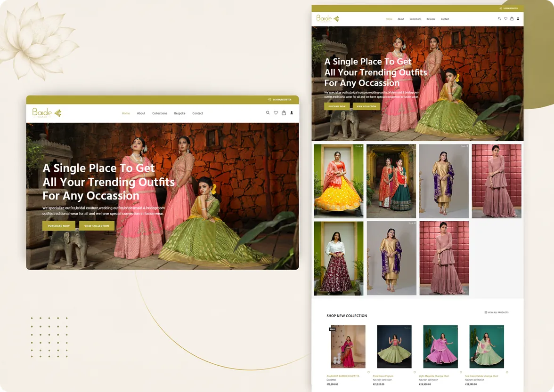Click Login/Register in the tall mockup top bar
Viewport: 554px width, 392px height.
509,8
